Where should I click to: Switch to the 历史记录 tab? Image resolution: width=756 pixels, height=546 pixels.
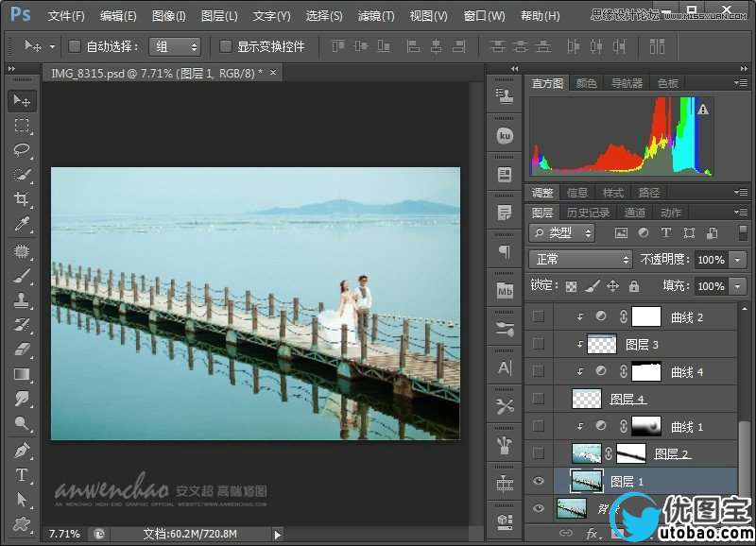(x=588, y=213)
